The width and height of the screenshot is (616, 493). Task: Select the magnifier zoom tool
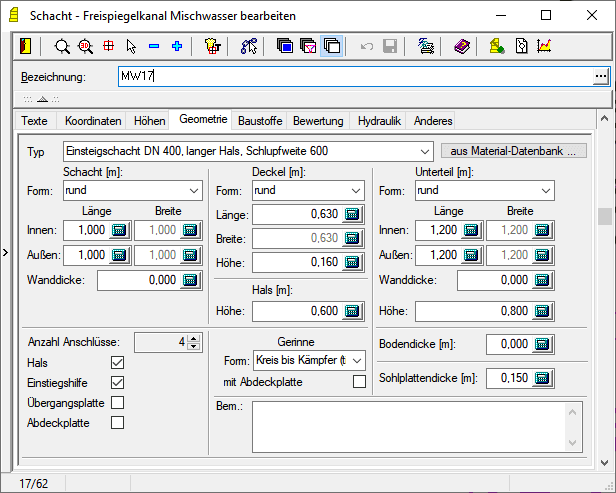click(62, 46)
